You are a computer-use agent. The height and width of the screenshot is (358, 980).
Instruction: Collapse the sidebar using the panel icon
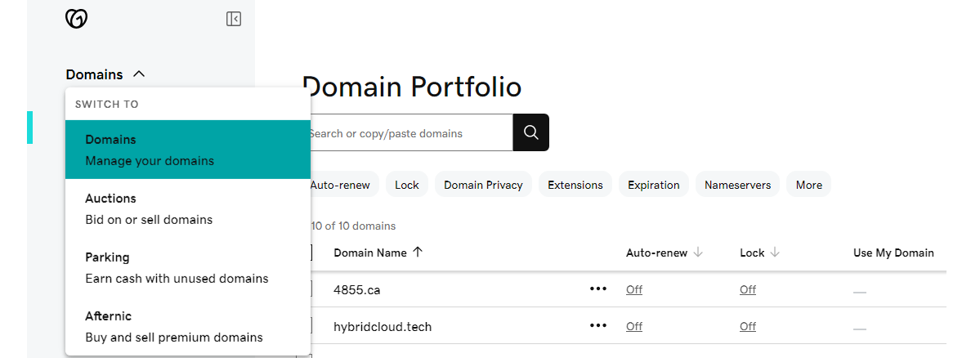click(x=234, y=19)
